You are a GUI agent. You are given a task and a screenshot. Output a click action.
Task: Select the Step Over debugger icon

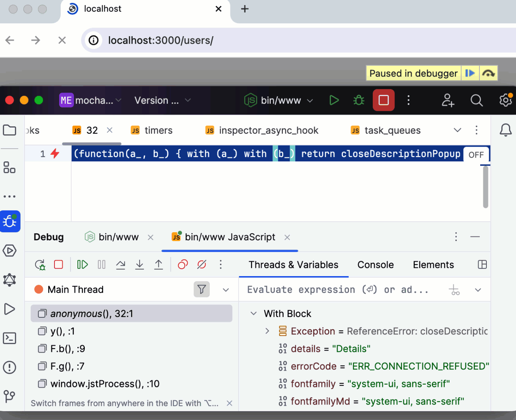coord(121,264)
